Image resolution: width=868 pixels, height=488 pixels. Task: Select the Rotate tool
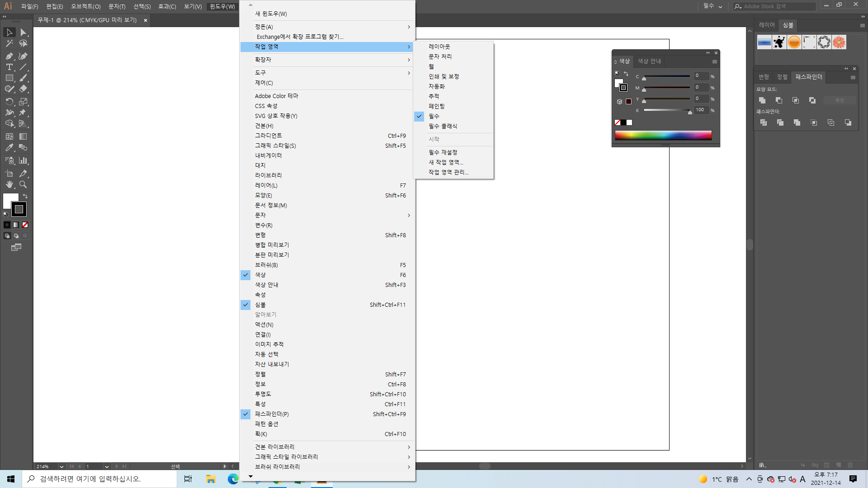[9, 102]
